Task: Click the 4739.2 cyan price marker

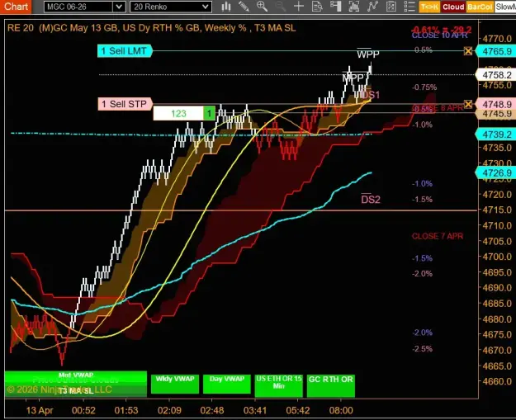Action: coord(496,134)
